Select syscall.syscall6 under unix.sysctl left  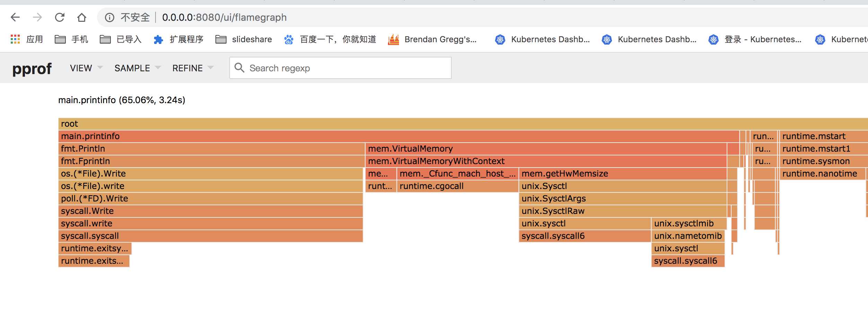pyautogui.click(x=585, y=236)
